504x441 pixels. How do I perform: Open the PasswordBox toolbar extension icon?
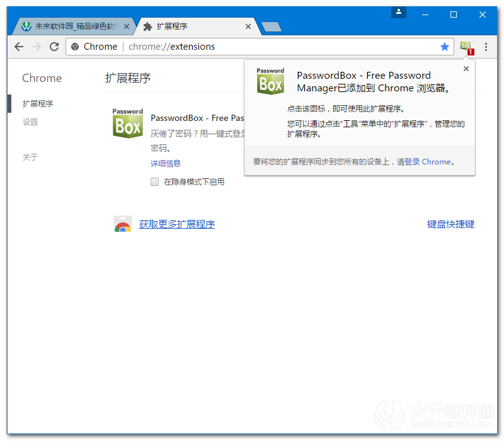click(x=466, y=48)
